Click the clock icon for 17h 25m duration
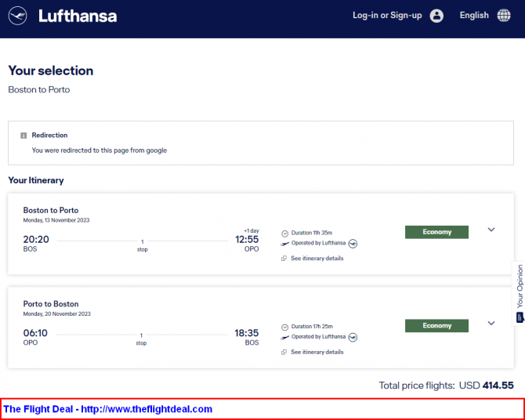525x420 pixels. pyautogui.click(x=284, y=326)
